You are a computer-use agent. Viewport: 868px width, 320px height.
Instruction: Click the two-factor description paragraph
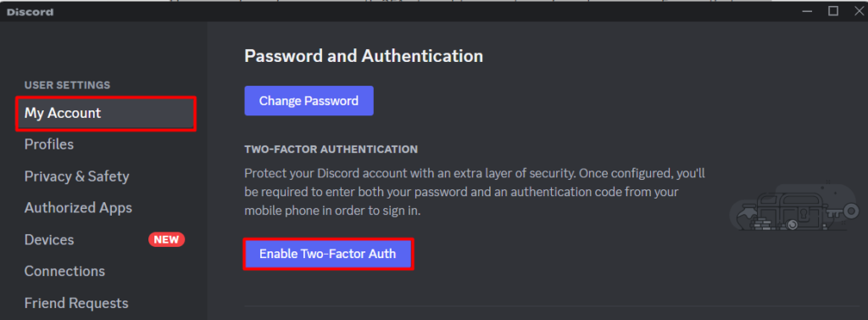[475, 192]
